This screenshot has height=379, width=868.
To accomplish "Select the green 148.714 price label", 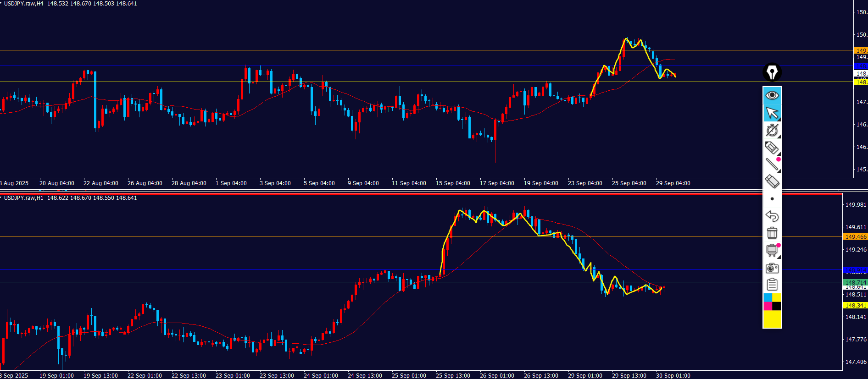I will pyautogui.click(x=856, y=282).
